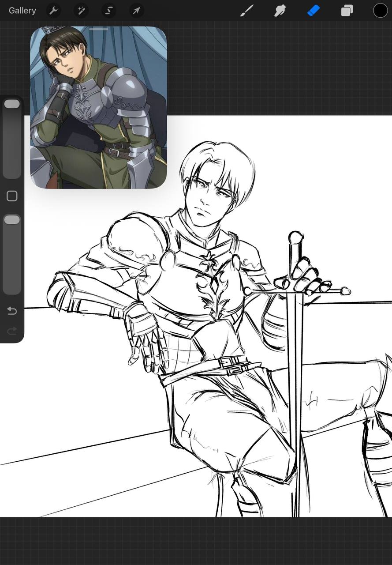The image size is (392, 565).
Task: Open the Layers panel
Action: click(347, 11)
